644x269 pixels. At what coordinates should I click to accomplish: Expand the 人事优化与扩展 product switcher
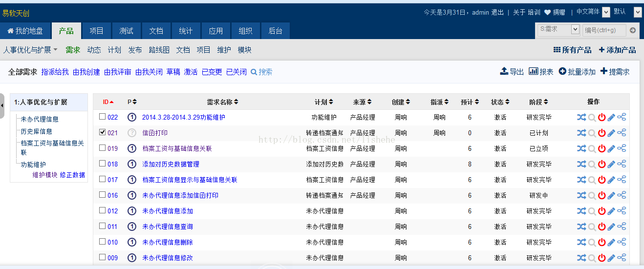(x=30, y=50)
